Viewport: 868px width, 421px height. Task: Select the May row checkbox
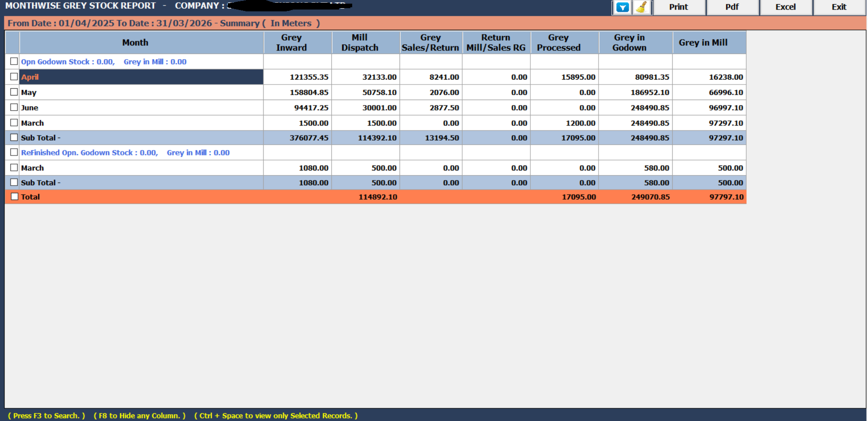(14, 92)
